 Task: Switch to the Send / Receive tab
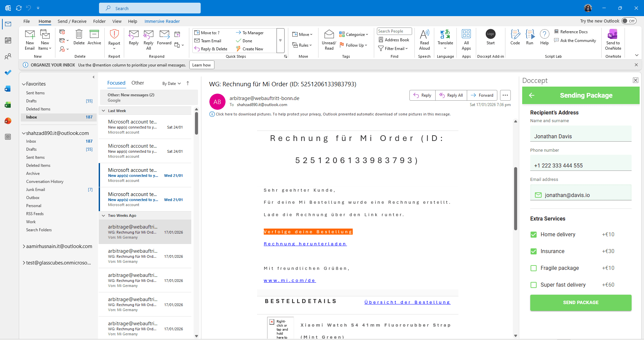pyautogui.click(x=72, y=21)
